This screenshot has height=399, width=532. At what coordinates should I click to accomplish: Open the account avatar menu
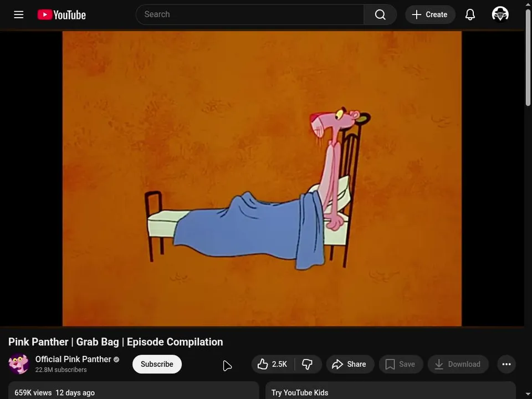coord(500,14)
